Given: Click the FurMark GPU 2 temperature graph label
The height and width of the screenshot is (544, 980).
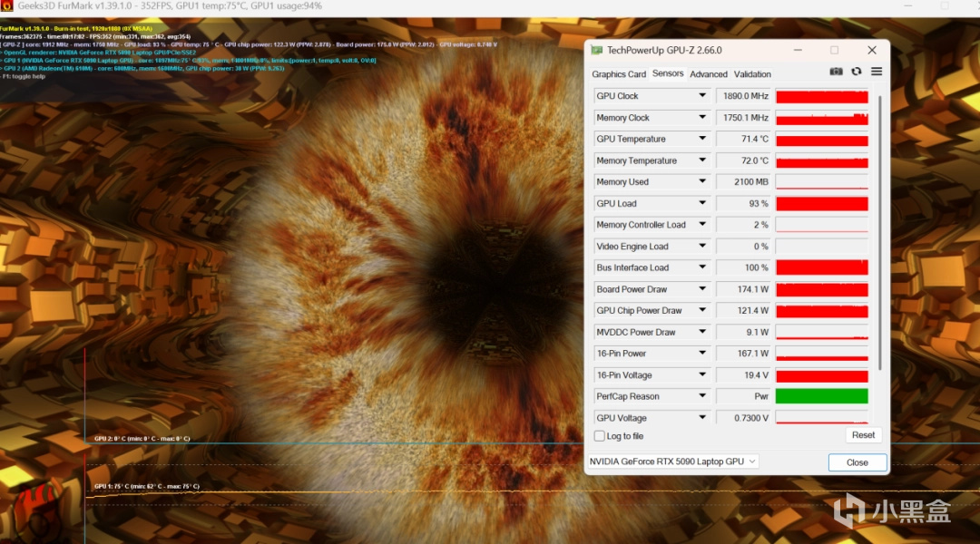Looking at the screenshot, I should click(142, 439).
